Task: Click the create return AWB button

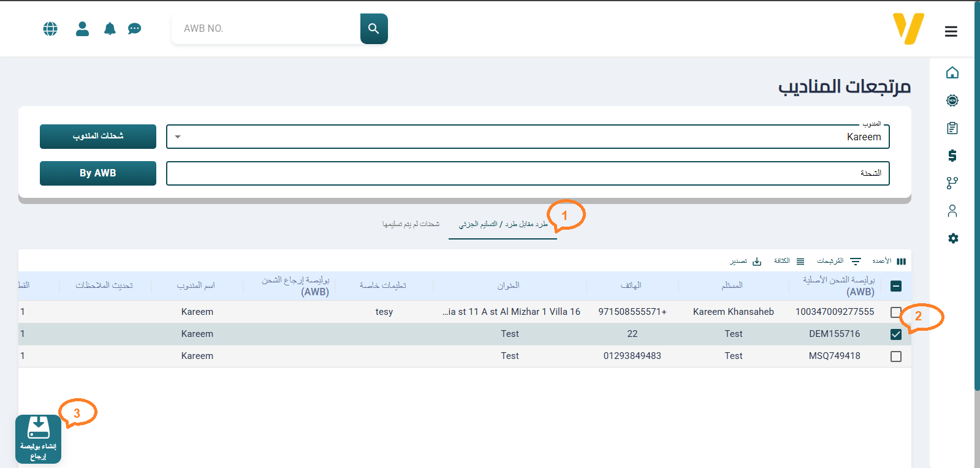Action: (38, 439)
